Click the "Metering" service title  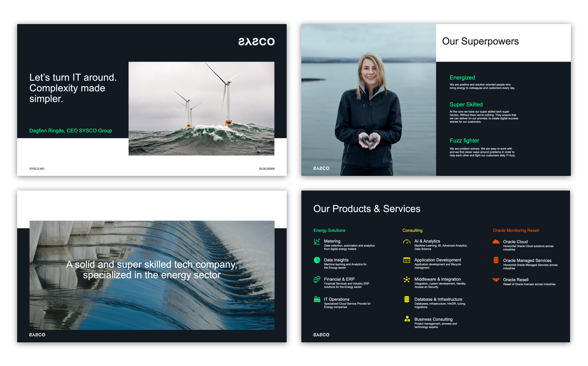pyautogui.click(x=332, y=241)
